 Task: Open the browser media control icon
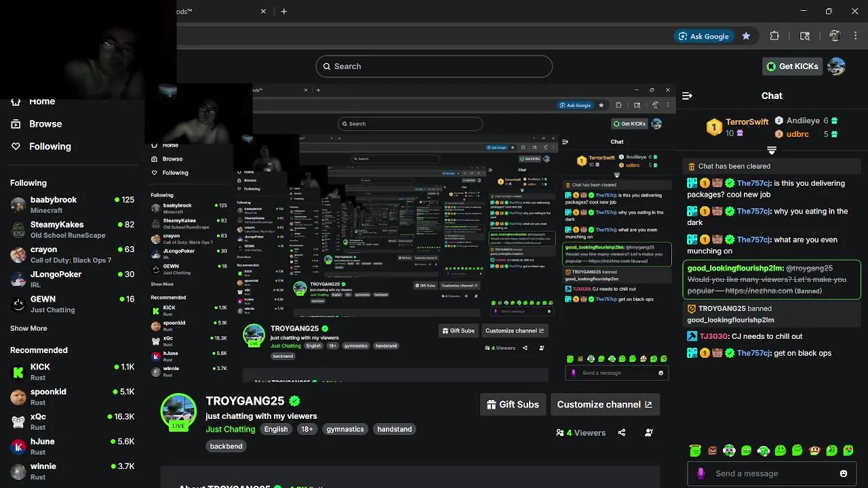pyautogui.click(x=805, y=37)
